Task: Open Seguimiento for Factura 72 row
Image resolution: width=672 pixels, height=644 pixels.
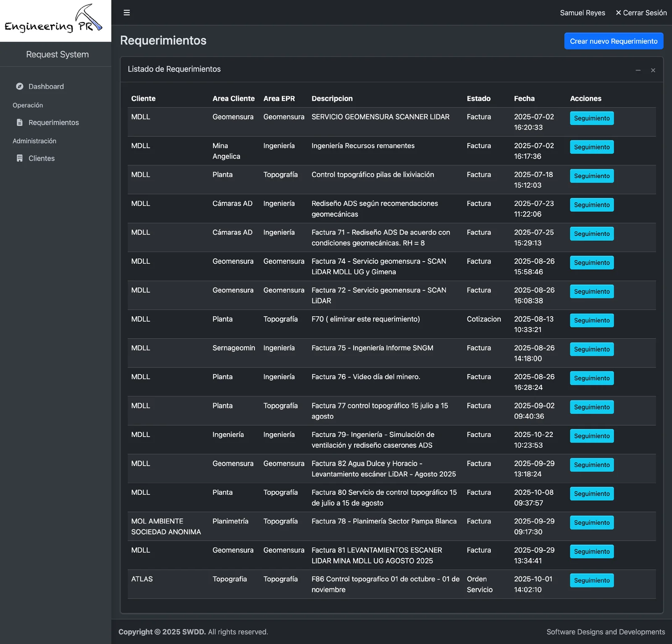Action: (x=592, y=291)
